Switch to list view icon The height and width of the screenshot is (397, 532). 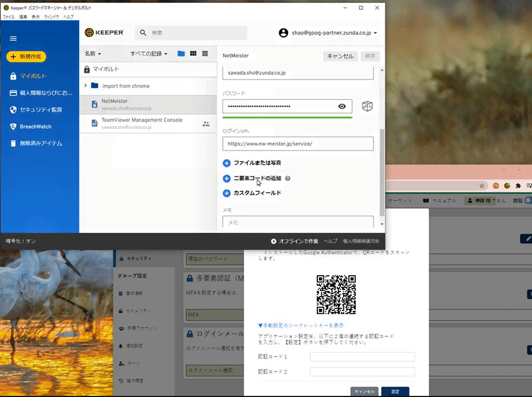[205, 53]
